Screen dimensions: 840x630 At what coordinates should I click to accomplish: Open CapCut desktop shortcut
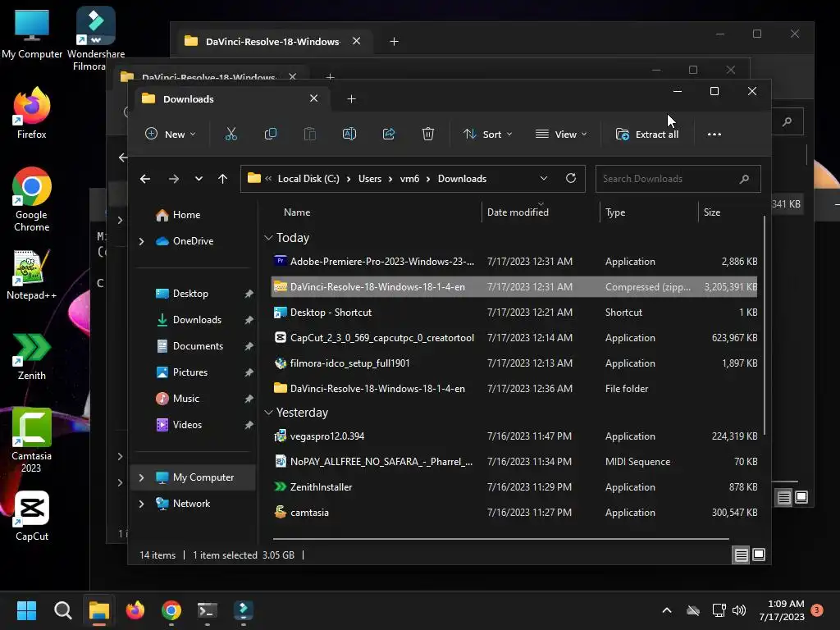(32, 517)
